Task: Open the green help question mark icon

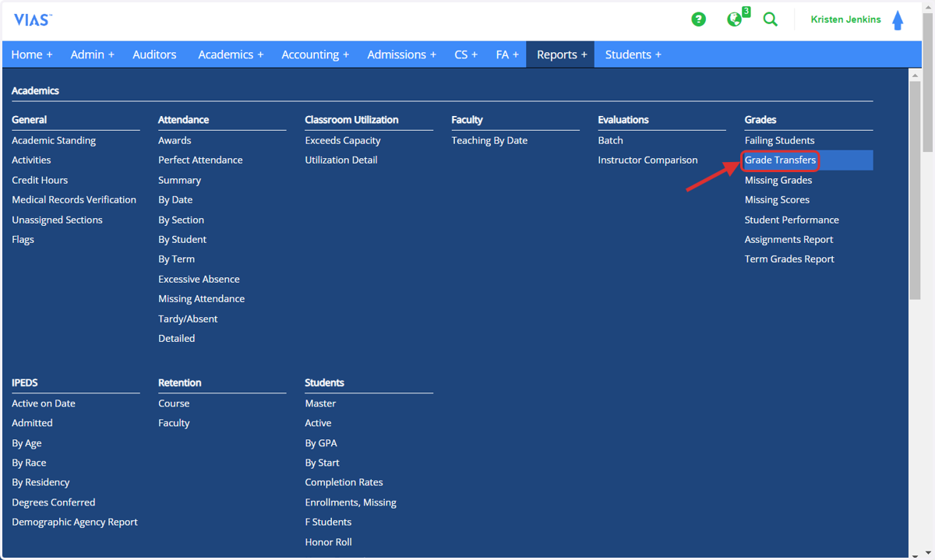Action: point(699,19)
